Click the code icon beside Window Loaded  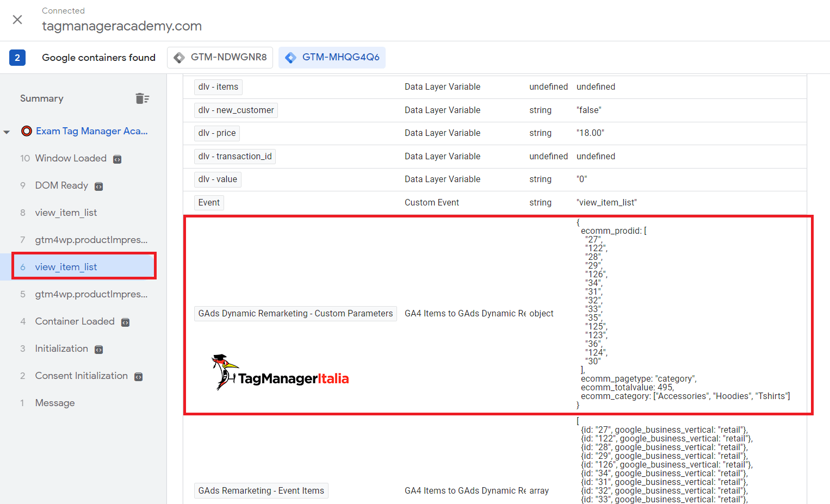tap(117, 158)
